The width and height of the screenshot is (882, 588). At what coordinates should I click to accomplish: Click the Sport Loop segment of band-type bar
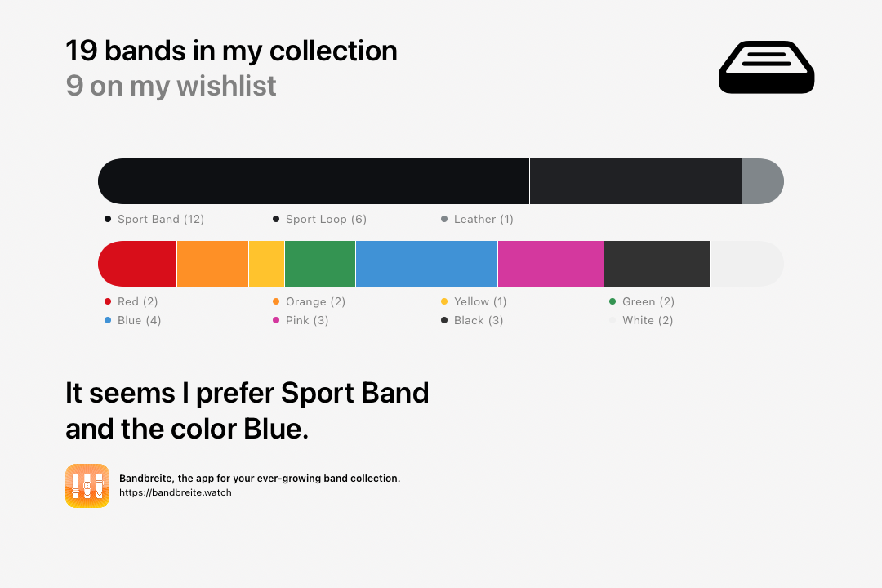[x=635, y=181]
